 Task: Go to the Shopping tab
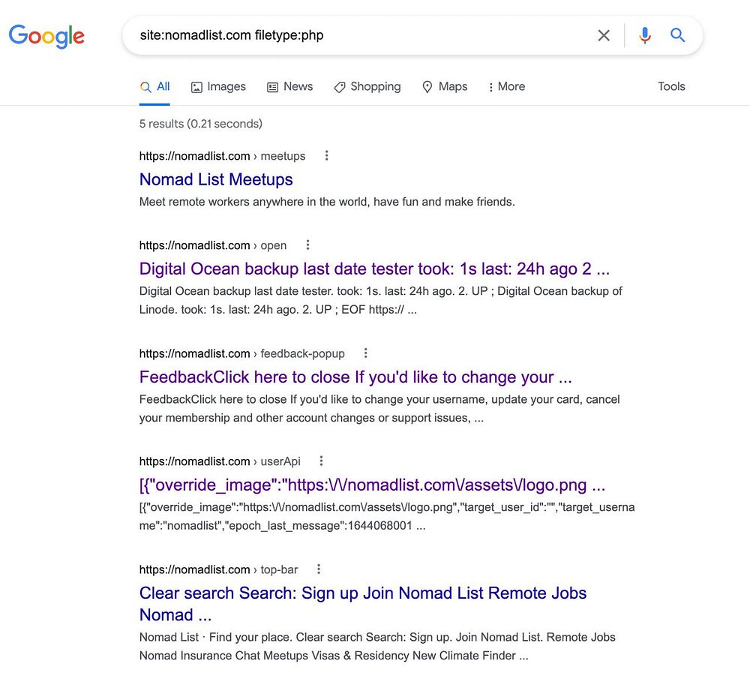tap(367, 87)
